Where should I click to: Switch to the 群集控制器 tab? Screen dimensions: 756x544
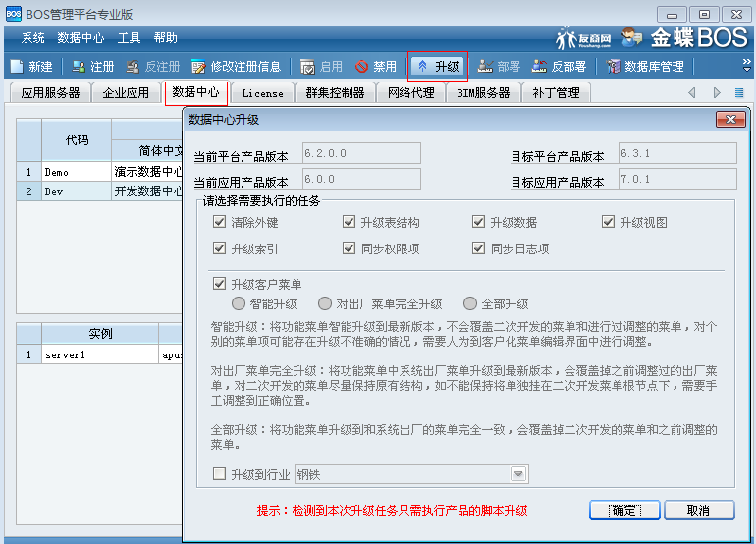click(335, 93)
